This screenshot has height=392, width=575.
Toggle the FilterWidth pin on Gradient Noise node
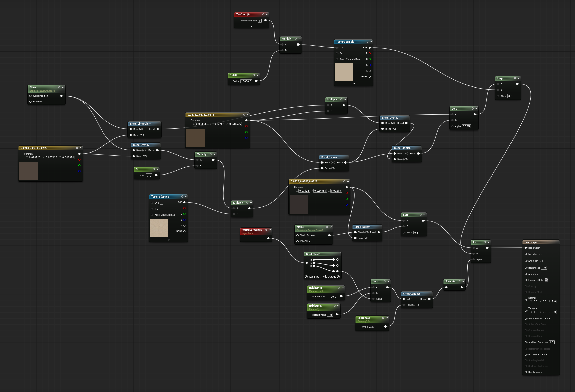click(298, 241)
